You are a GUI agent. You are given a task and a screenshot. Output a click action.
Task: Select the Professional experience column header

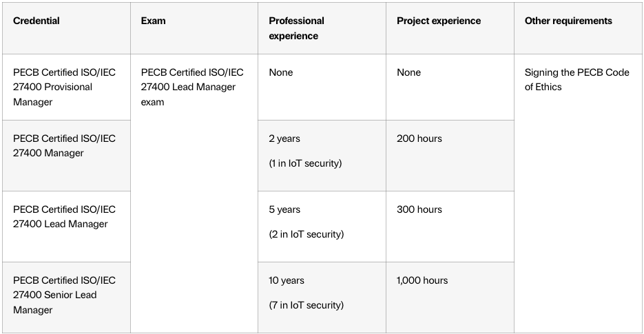pyautogui.click(x=297, y=28)
